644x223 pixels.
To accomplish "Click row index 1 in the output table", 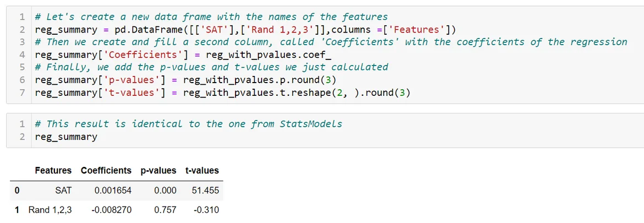I will click(x=17, y=210).
